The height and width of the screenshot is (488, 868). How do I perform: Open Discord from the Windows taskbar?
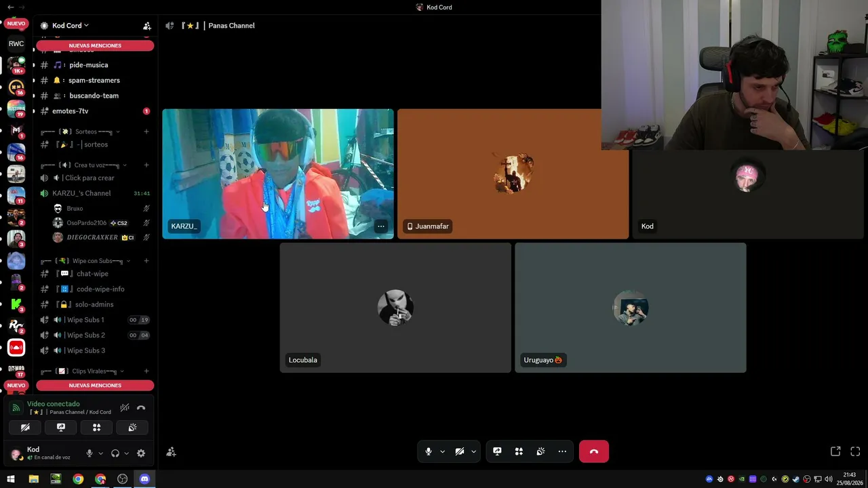(144, 479)
